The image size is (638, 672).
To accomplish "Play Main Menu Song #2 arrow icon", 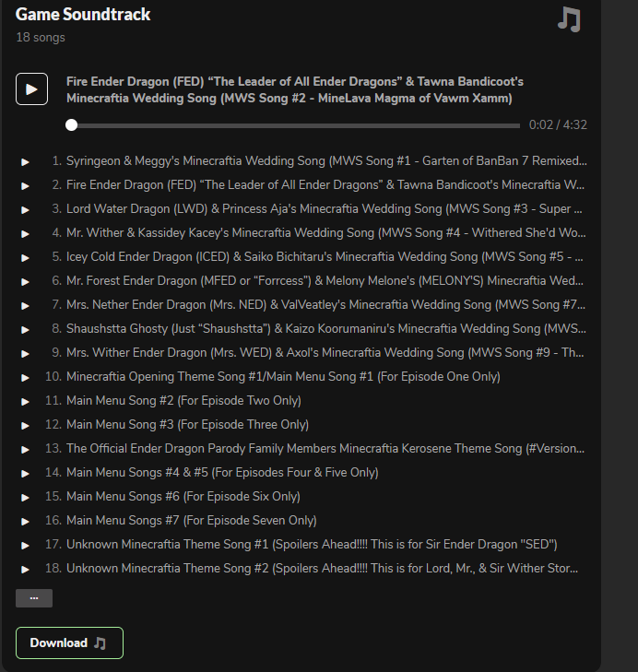I will (x=26, y=401).
